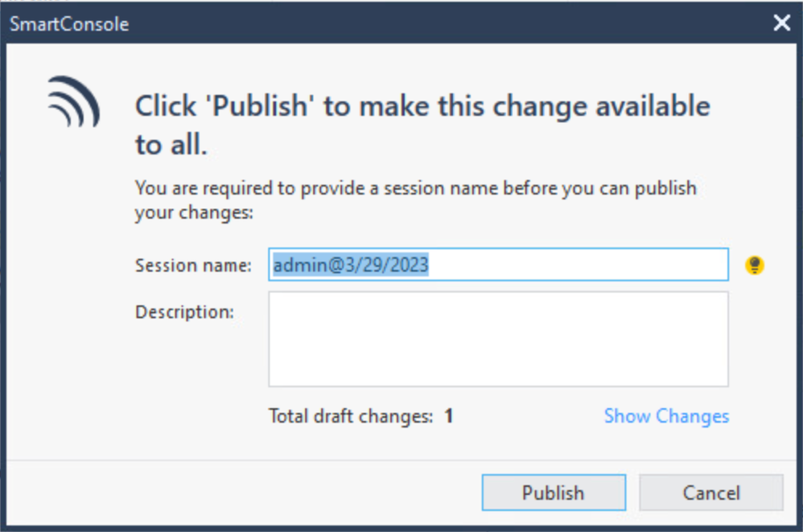803x532 pixels.
Task: Focus the Description text box
Action: tap(498, 339)
